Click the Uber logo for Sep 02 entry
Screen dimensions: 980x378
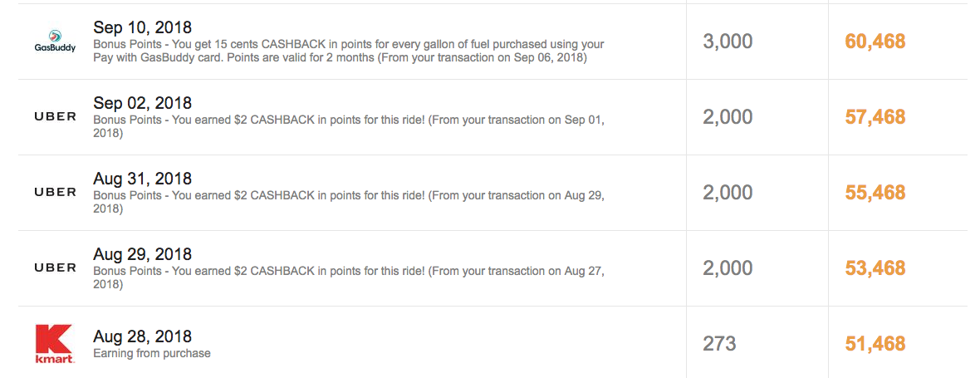coord(55,117)
